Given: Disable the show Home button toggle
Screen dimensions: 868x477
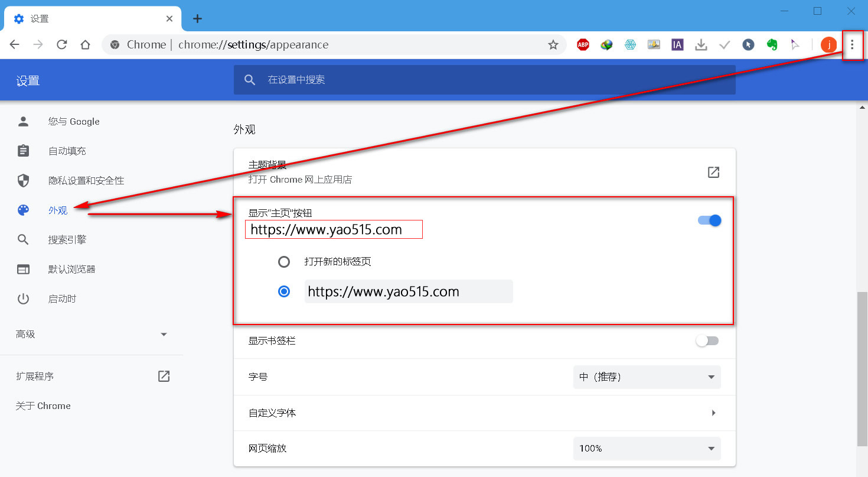Looking at the screenshot, I should coord(708,220).
